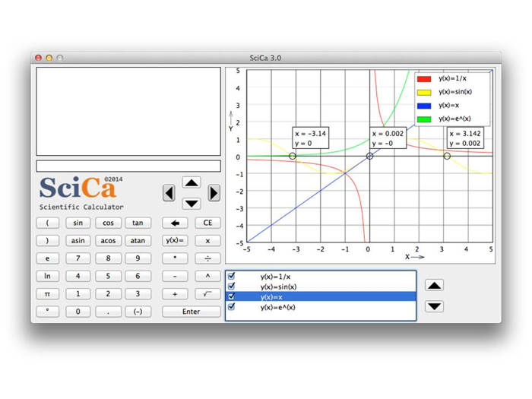Image resolution: width=532 pixels, height=399 pixels.
Task: Move selected function down in list
Action: click(434, 306)
